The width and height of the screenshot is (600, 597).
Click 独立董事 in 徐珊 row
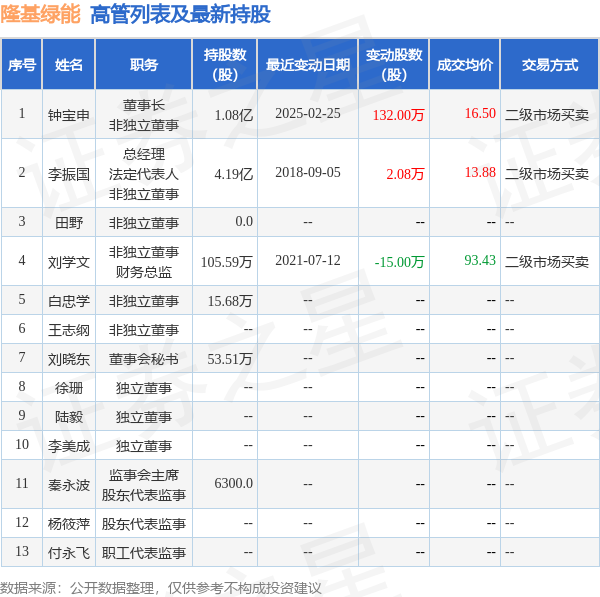144,388
